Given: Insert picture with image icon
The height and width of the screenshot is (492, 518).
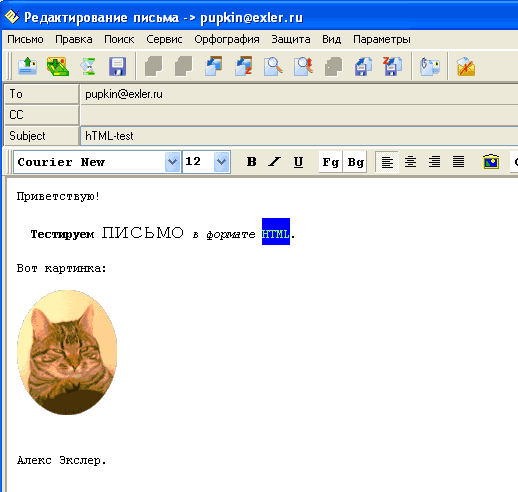Looking at the screenshot, I should tap(491, 162).
